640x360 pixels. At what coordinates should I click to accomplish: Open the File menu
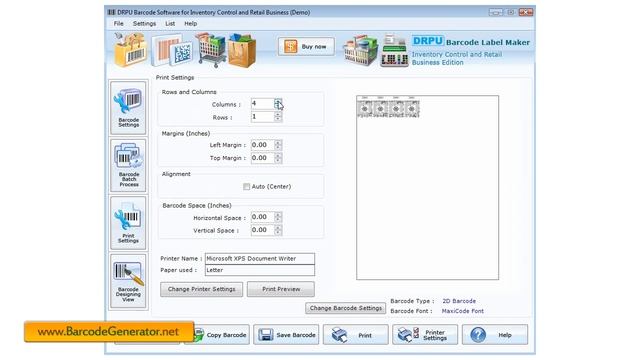pos(118,24)
